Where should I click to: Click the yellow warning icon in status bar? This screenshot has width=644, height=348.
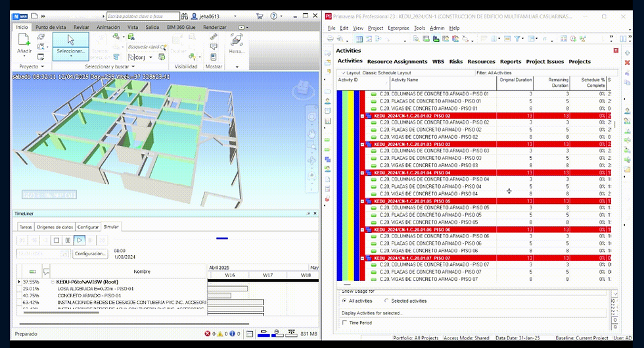tap(219, 334)
